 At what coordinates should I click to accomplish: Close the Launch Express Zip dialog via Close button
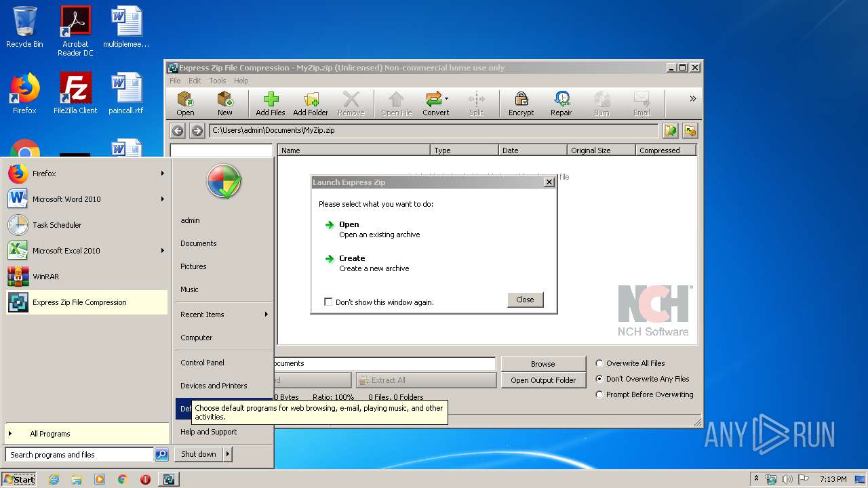[525, 300]
